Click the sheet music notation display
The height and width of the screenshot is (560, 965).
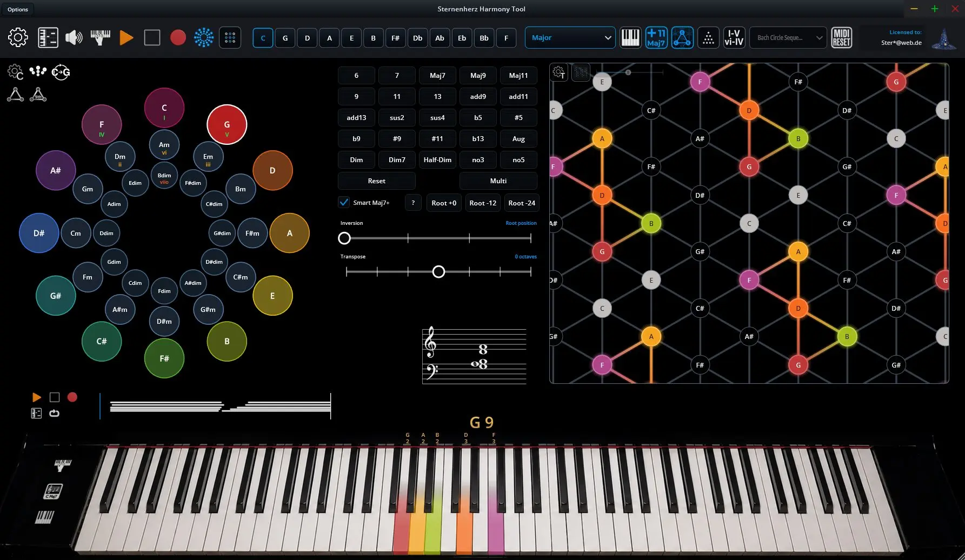474,355
